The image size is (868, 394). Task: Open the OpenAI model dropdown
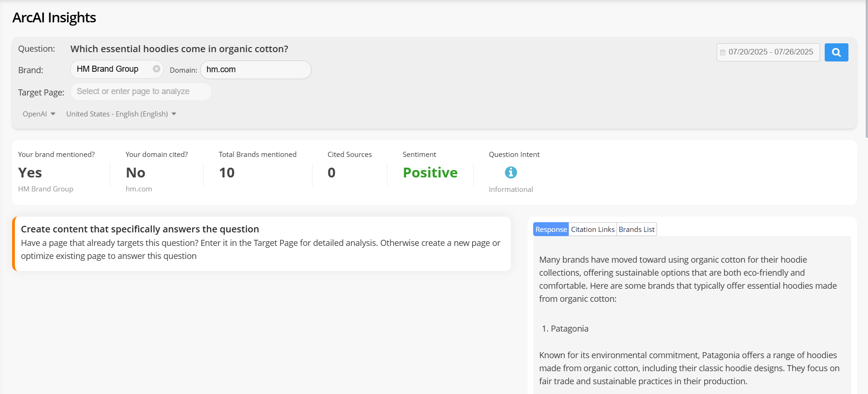point(39,114)
